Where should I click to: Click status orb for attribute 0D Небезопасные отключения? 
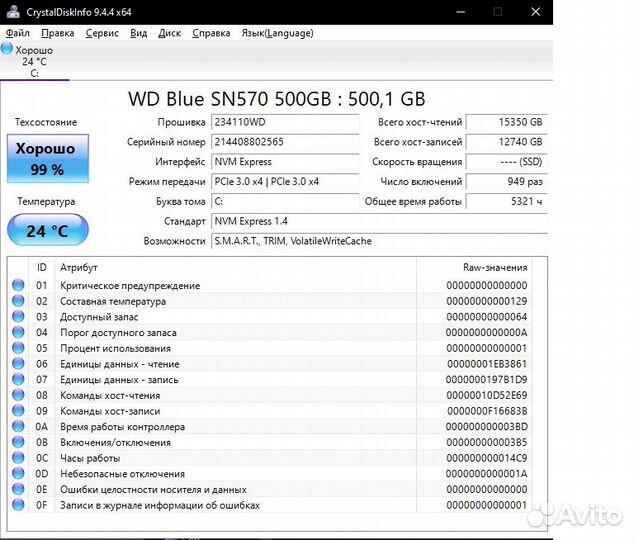pyautogui.click(x=18, y=473)
